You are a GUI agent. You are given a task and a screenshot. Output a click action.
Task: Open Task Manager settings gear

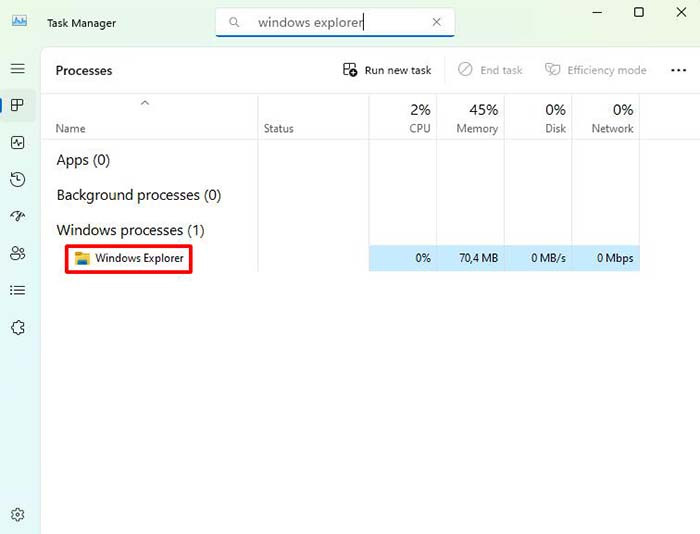(17, 515)
